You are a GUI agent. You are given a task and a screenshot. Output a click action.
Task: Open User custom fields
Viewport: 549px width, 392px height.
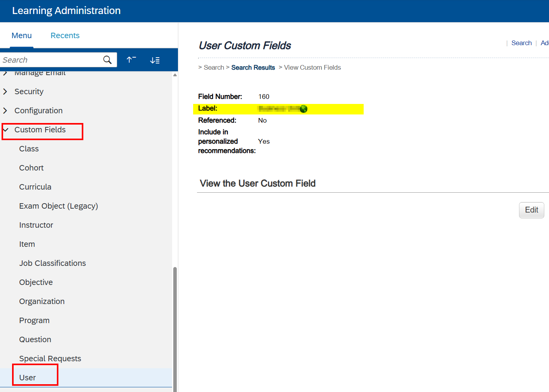[27, 378]
